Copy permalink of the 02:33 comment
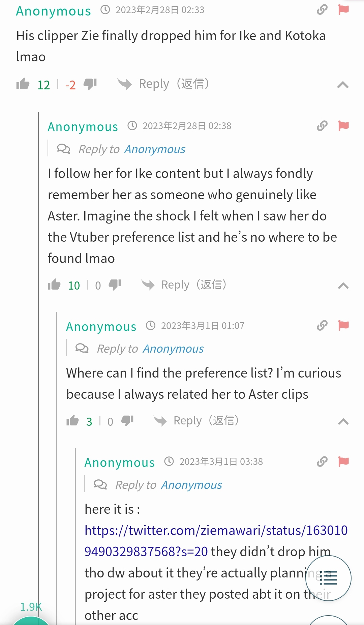 click(x=322, y=10)
